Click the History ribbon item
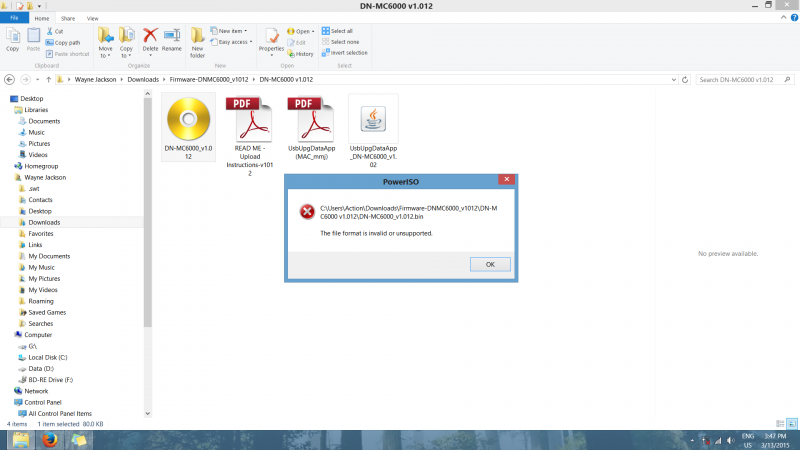This screenshot has height=450, width=800. pos(301,54)
